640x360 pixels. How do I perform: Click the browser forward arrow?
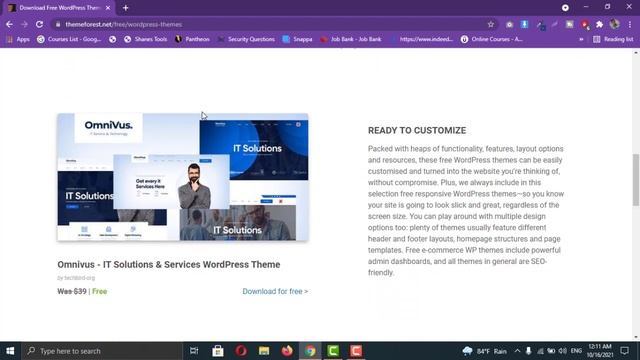[x=24, y=24]
